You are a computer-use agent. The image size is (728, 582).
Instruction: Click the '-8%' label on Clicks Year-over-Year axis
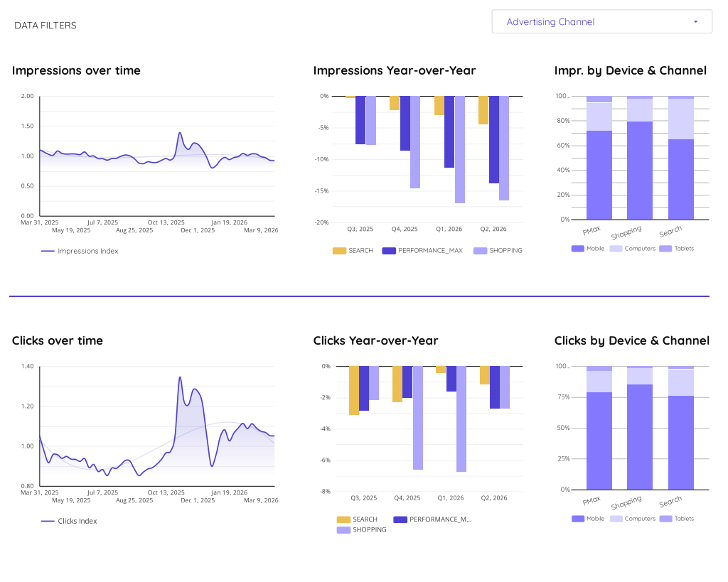tap(324, 491)
